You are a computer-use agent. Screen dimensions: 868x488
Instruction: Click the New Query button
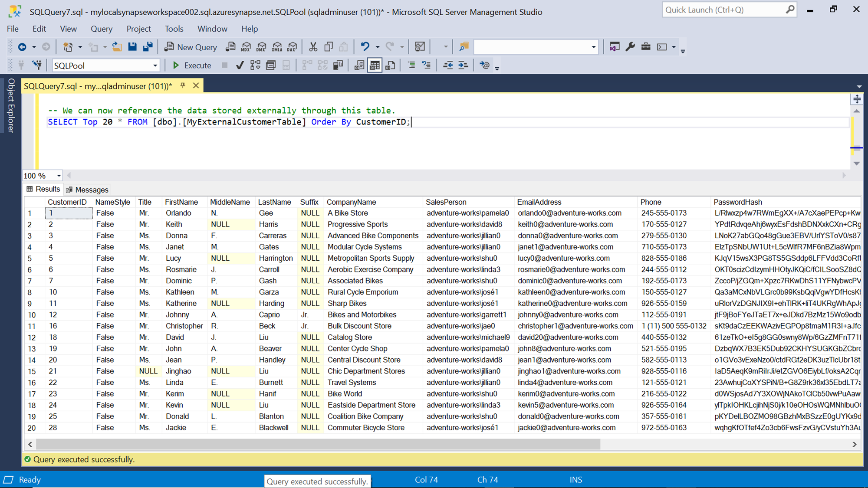[191, 47]
